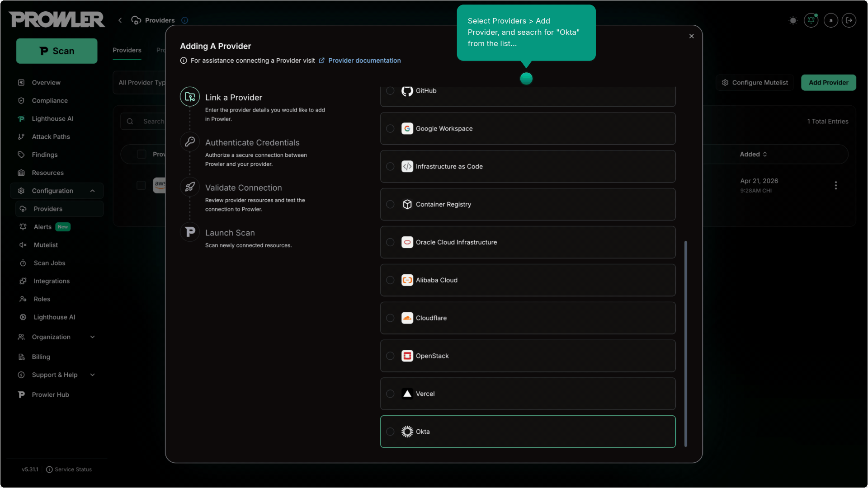This screenshot has width=868, height=488.
Task: Click the green Scan button
Action: [57, 51]
